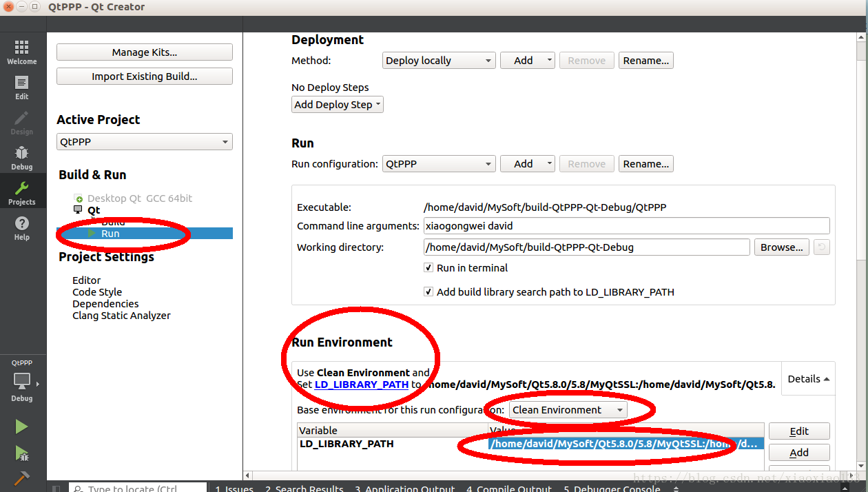Open the 3 Application Output pane
The image size is (868, 492).
coord(404,488)
